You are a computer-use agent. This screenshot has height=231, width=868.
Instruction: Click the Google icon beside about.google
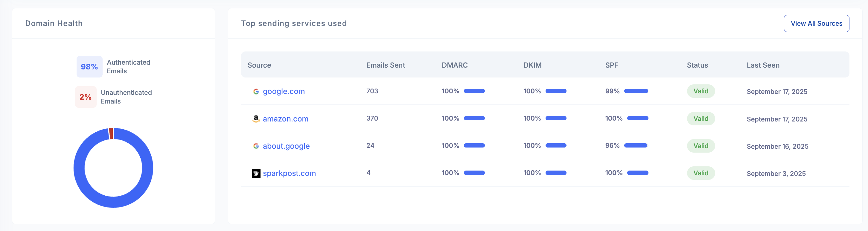pos(256,146)
